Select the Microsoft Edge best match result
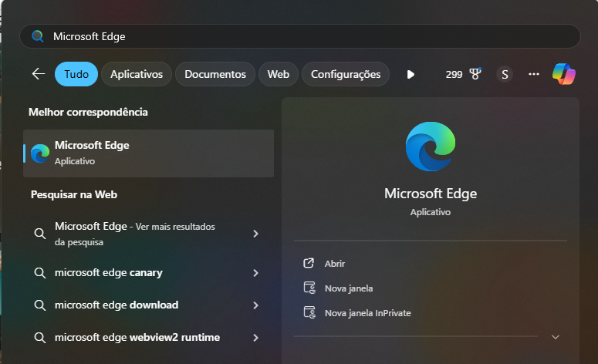 click(x=148, y=153)
